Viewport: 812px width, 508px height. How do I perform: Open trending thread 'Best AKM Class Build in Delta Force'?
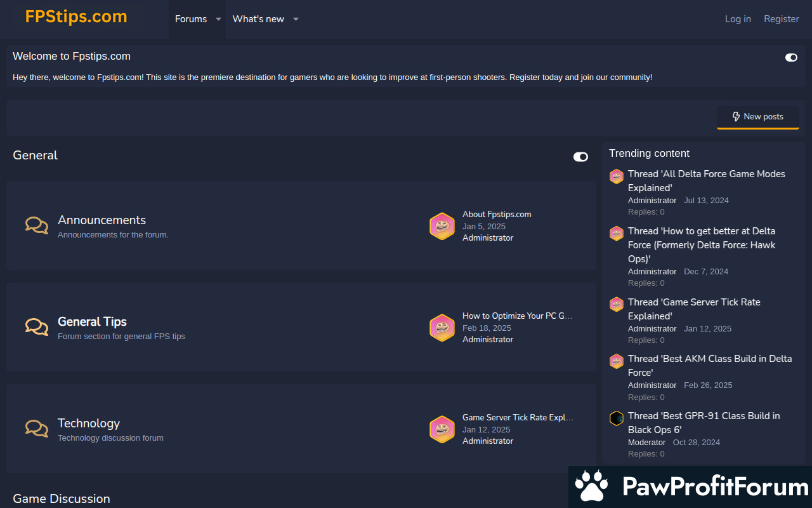[710, 366]
